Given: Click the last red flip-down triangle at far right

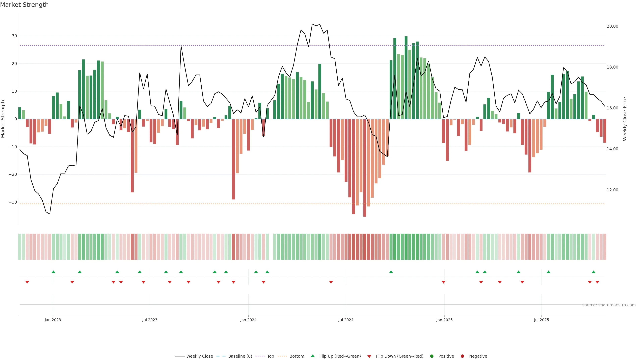Looking at the screenshot, I should 597,282.
